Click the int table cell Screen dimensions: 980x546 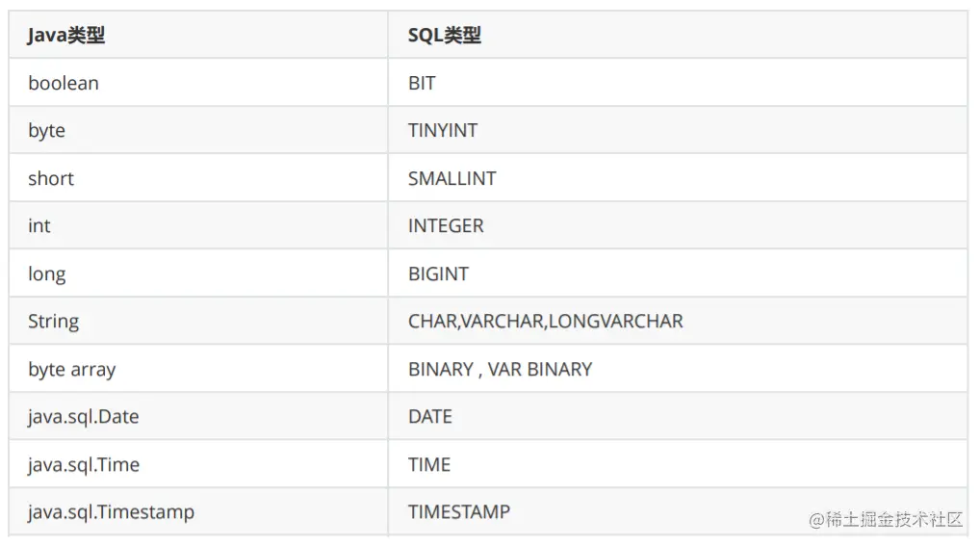click(x=39, y=225)
